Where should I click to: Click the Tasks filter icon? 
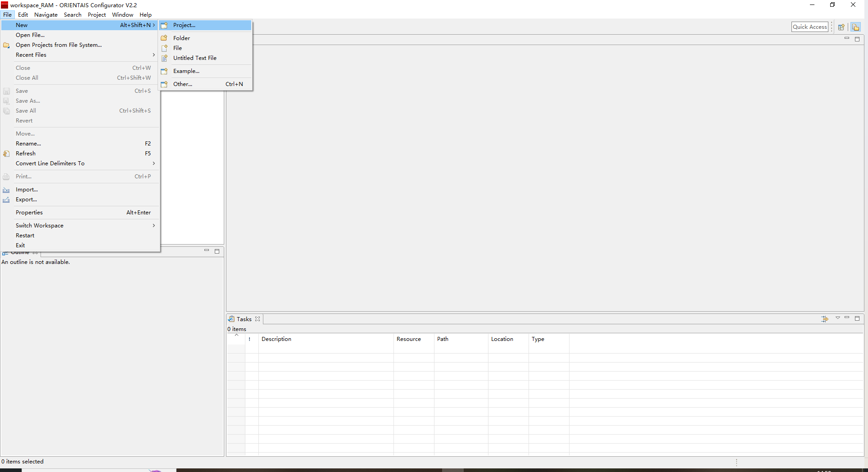click(x=824, y=319)
